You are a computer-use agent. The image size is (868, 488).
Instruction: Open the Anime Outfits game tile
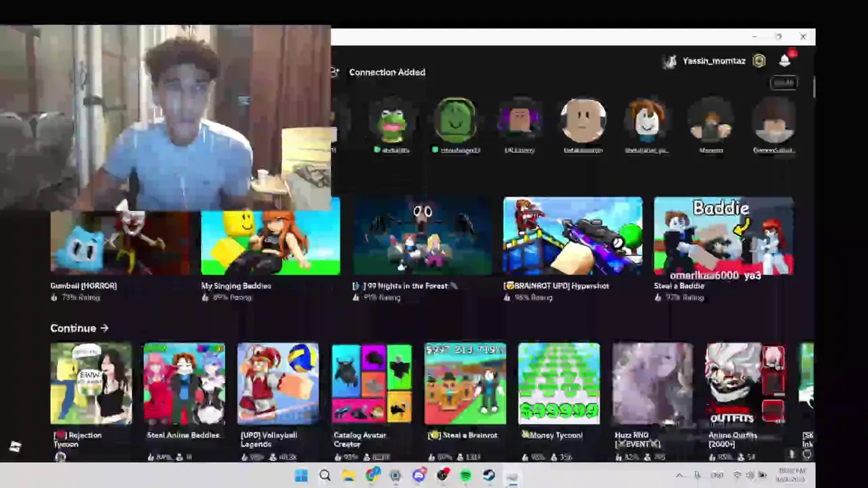click(x=746, y=384)
